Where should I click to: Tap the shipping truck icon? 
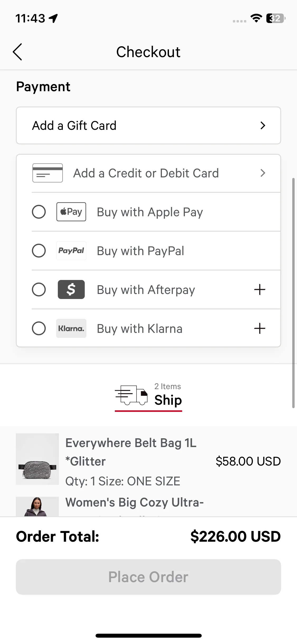(131, 395)
